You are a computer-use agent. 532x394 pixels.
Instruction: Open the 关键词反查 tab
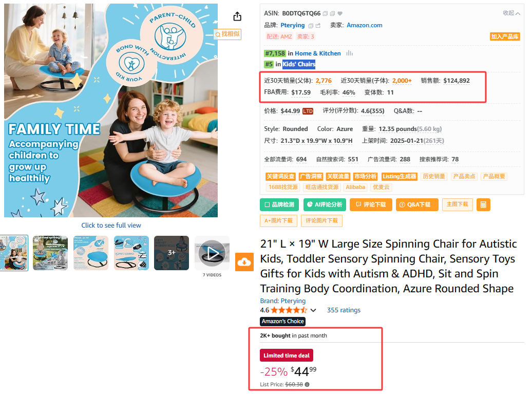tap(280, 176)
